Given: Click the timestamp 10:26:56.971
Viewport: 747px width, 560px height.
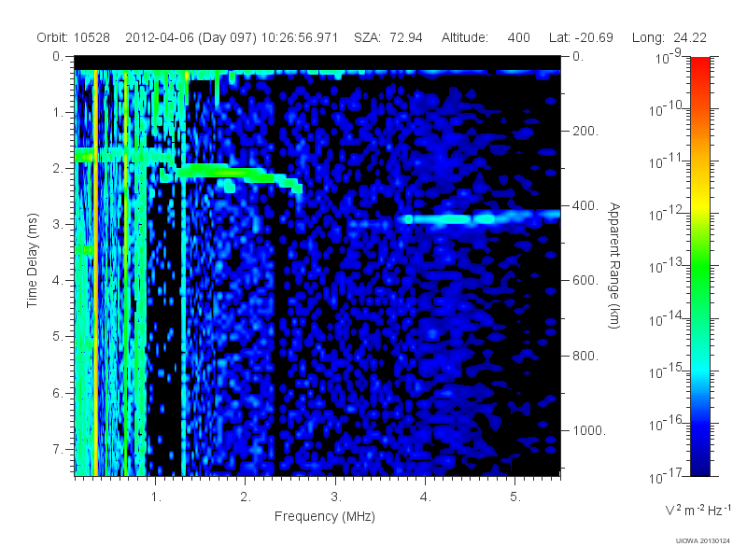Looking at the screenshot, I should pyautogui.click(x=300, y=37).
